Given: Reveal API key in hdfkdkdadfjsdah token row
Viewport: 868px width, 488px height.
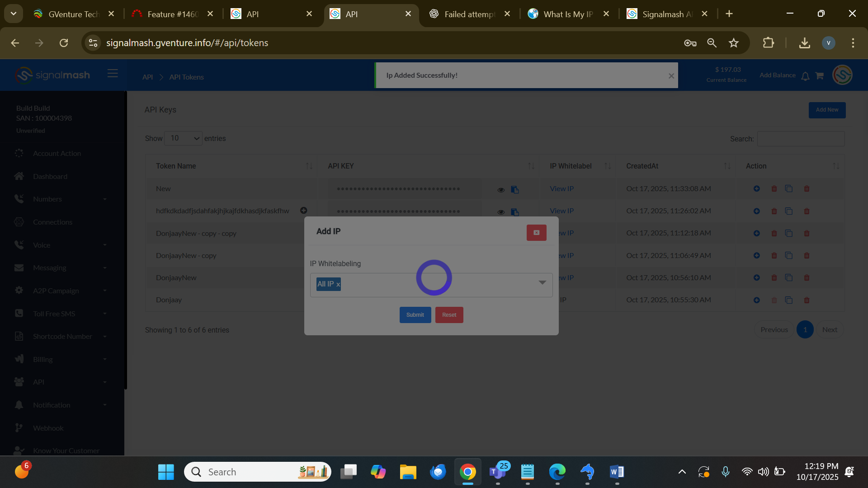Looking at the screenshot, I should pos(501,212).
